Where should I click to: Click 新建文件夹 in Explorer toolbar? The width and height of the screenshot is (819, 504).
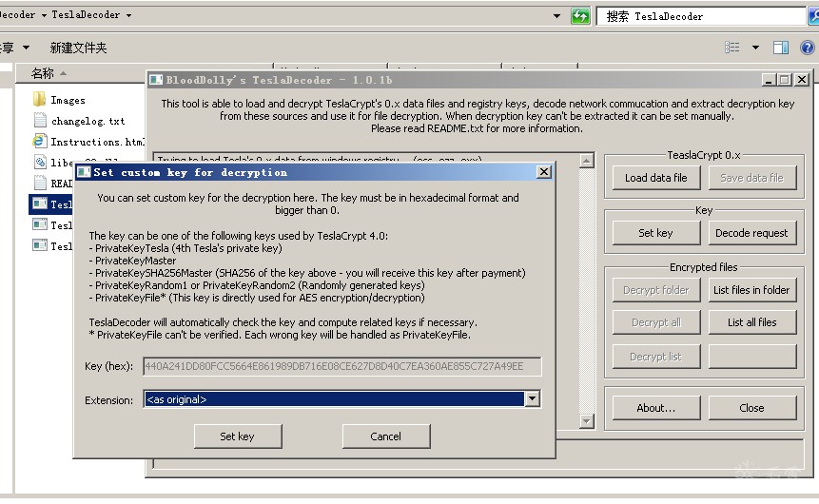pyautogui.click(x=78, y=48)
